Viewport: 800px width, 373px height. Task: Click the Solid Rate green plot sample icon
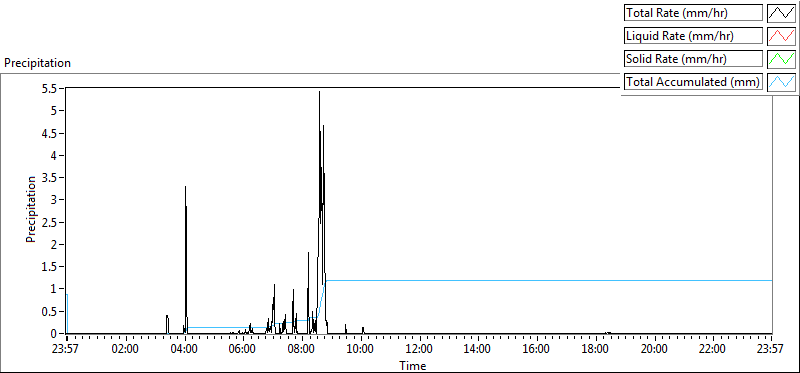pyautogui.click(x=782, y=59)
